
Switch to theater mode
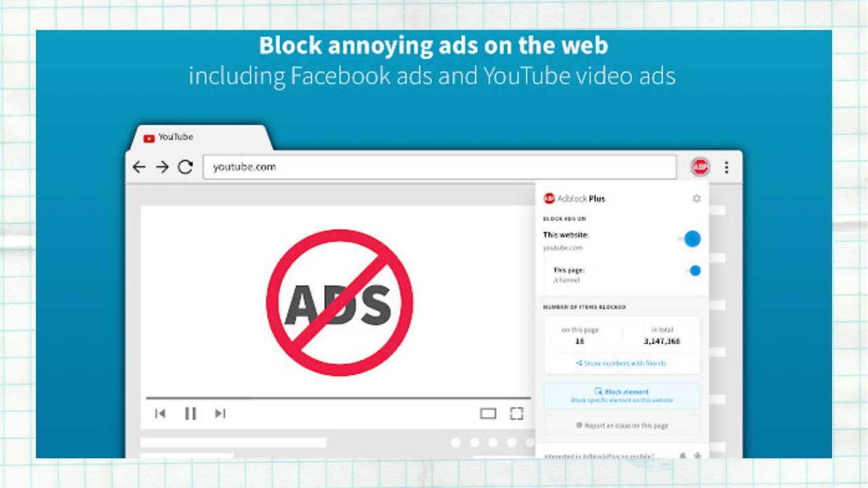(x=488, y=413)
